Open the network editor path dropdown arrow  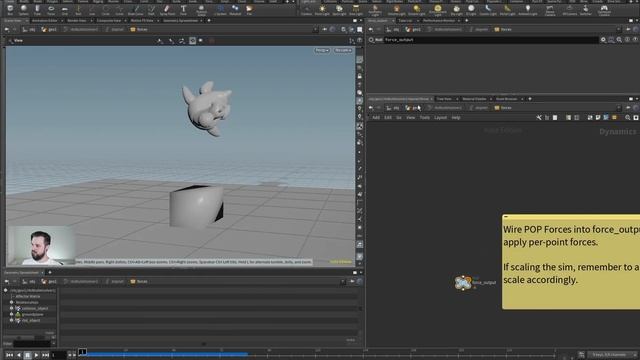pos(619,108)
